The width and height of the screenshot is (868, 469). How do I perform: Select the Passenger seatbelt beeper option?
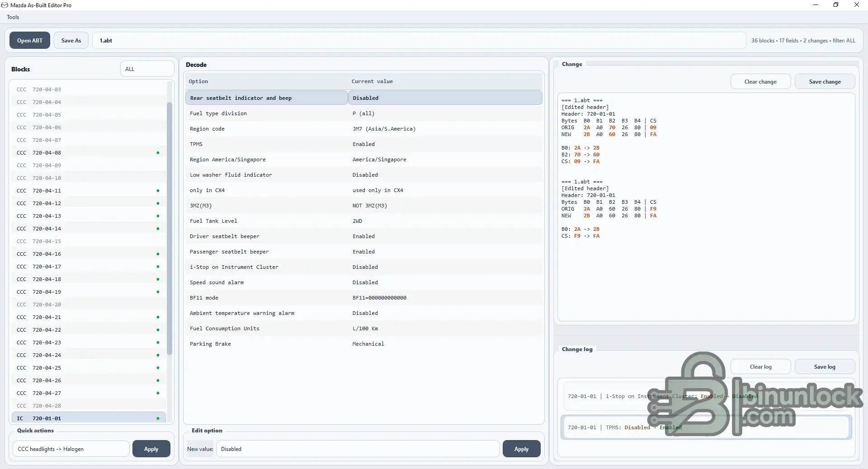coord(363,252)
